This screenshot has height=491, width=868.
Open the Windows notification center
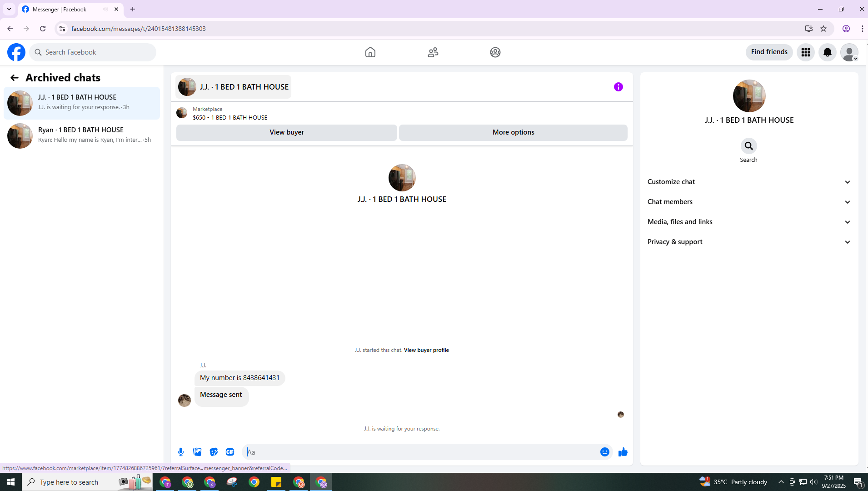858,482
